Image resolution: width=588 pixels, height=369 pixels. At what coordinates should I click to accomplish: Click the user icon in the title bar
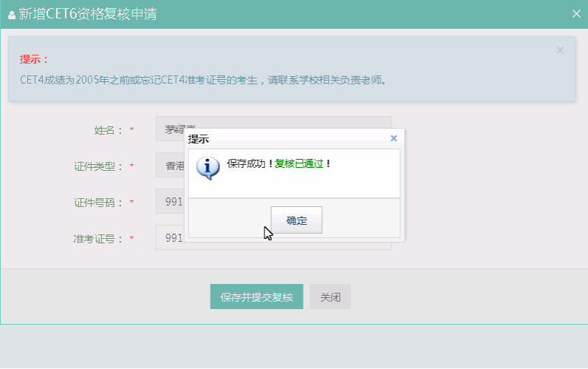point(11,15)
